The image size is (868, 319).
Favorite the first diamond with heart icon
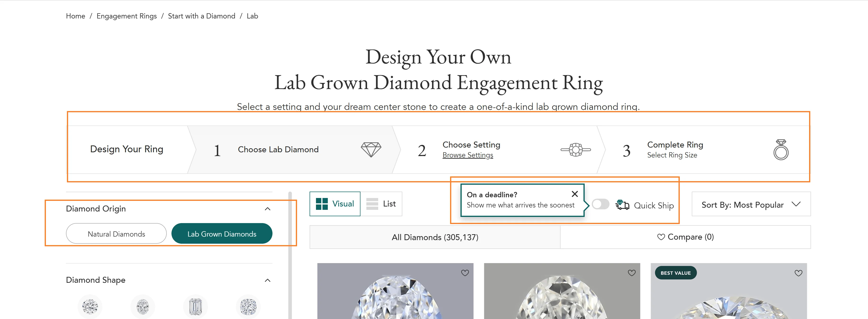(x=465, y=273)
